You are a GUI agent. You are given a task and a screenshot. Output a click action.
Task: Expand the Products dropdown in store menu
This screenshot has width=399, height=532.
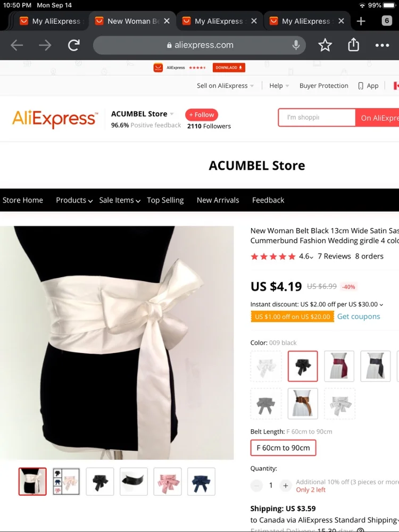[74, 200]
